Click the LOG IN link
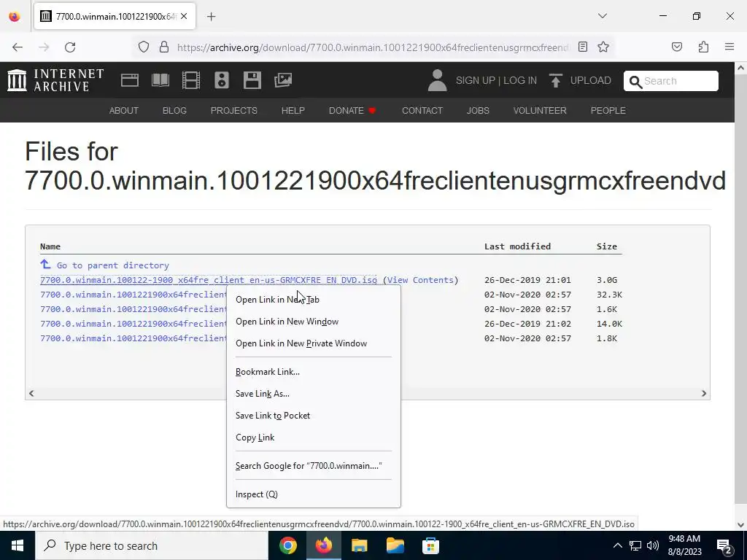The width and height of the screenshot is (747, 560). pos(519,80)
